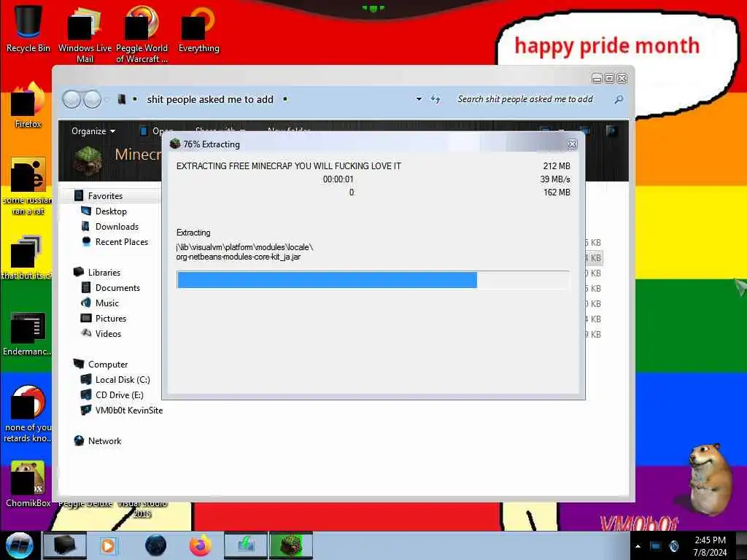Open the media player taskbar icon

point(108,545)
